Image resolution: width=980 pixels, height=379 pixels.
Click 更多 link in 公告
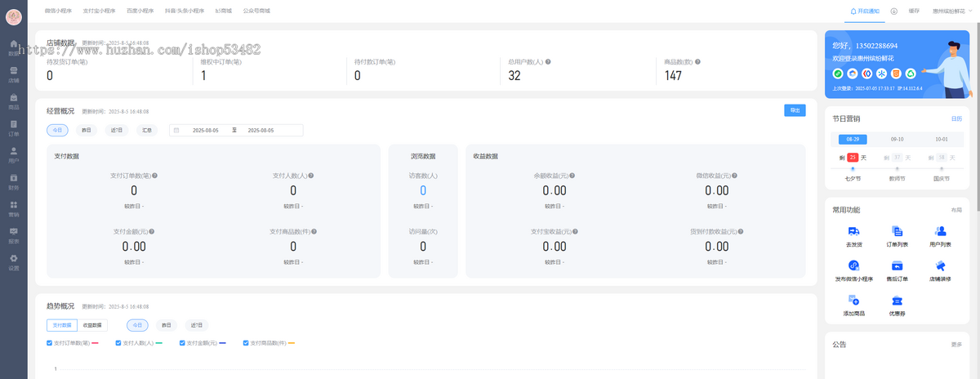(956, 345)
